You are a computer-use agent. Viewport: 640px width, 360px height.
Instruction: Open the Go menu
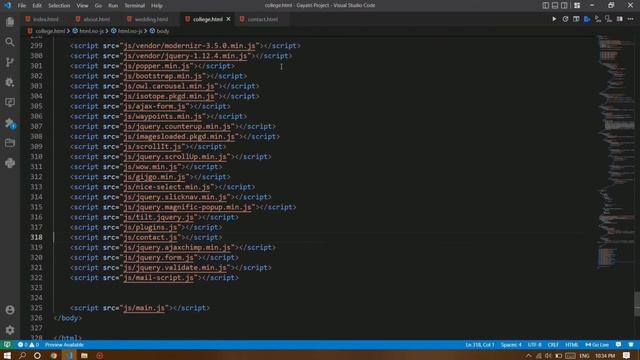(98, 6)
